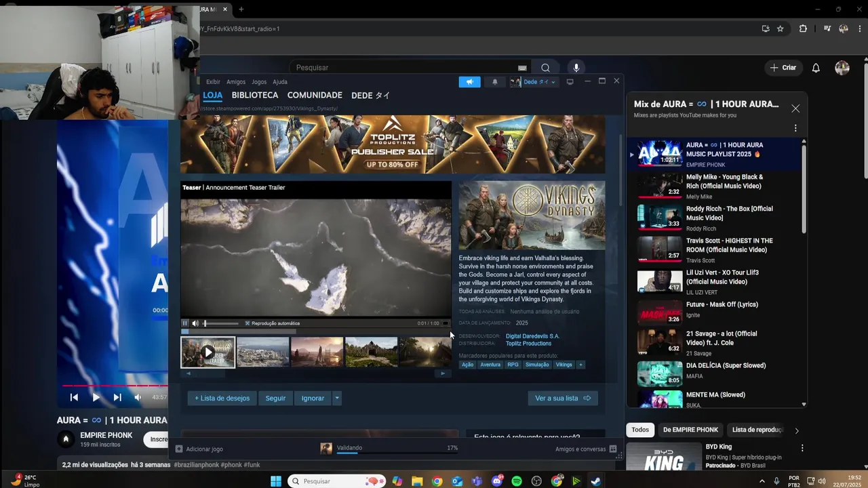Open YouTube notifications bell
Viewport: 868px width, 488px height.
point(816,68)
